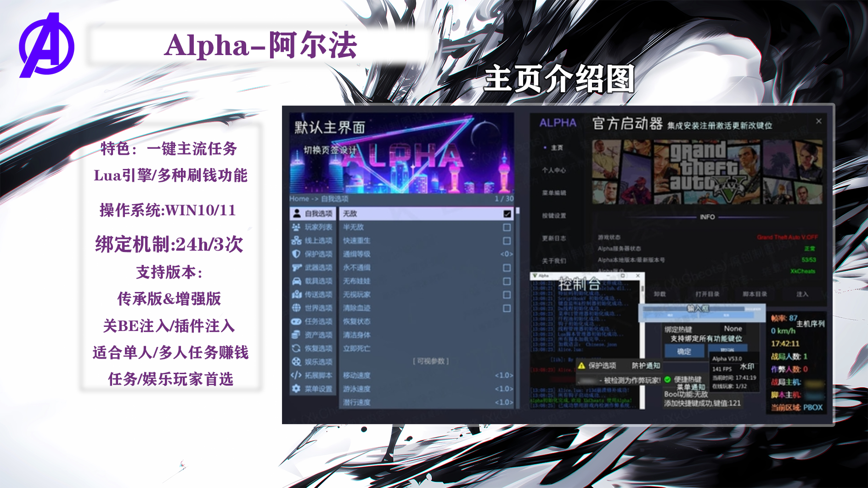The image size is (868, 488).
Task: Open 任务选项 via gamepad icon
Action: [297, 321]
